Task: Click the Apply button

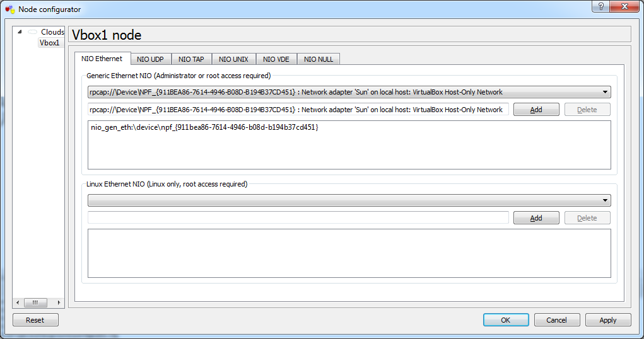Action: tap(608, 319)
